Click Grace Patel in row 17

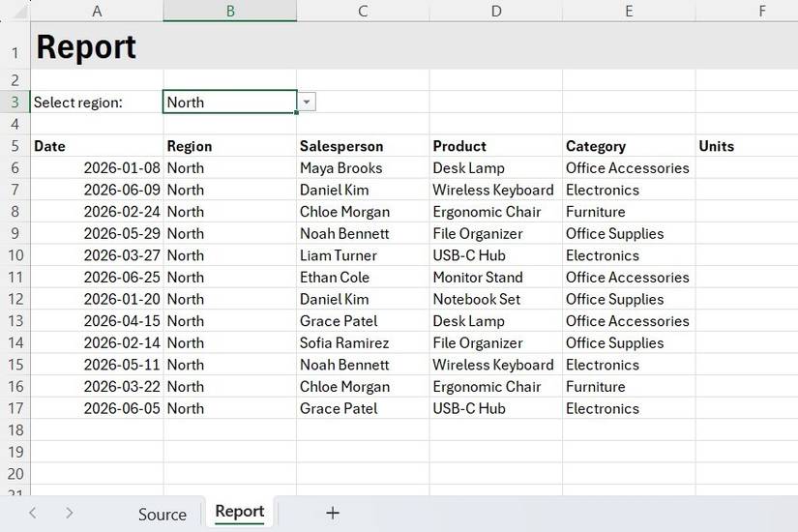click(363, 409)
